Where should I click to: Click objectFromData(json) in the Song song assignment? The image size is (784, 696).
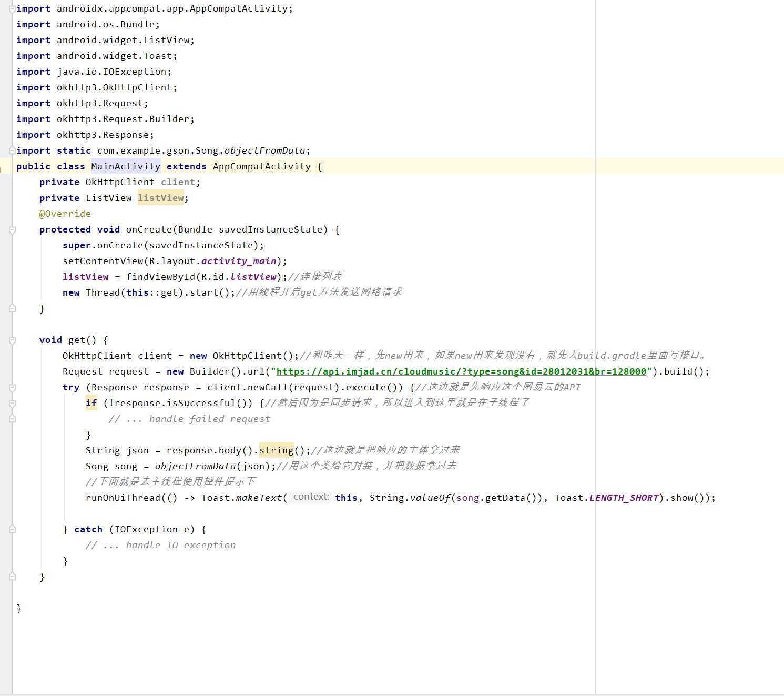pos(212,466)
